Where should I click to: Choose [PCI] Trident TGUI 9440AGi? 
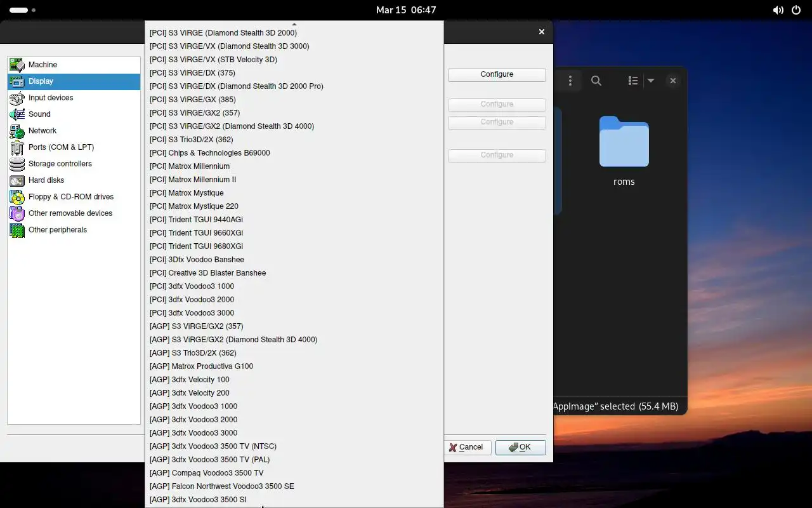coord(294,220)
